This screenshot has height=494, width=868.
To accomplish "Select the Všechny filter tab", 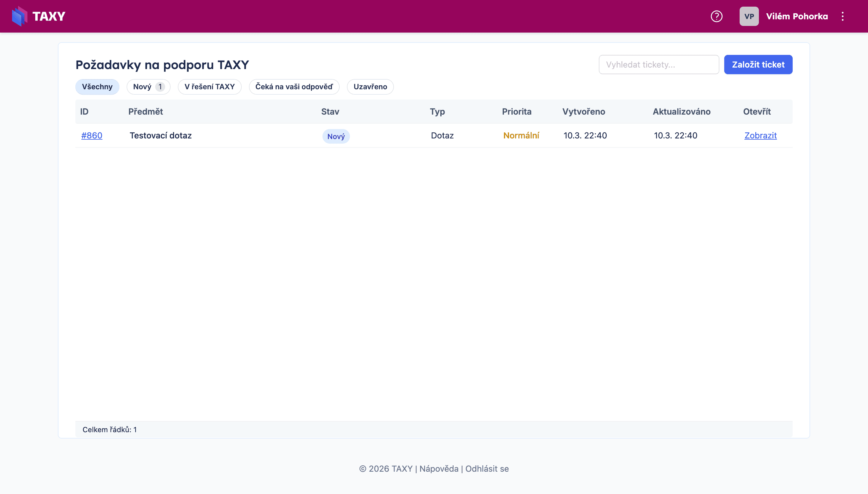I will (97, 87).
